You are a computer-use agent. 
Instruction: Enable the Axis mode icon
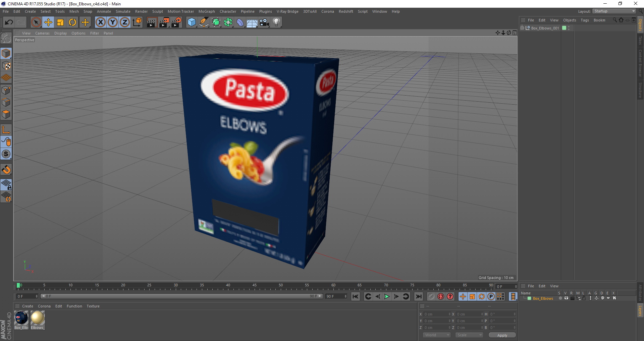(6, 130)
